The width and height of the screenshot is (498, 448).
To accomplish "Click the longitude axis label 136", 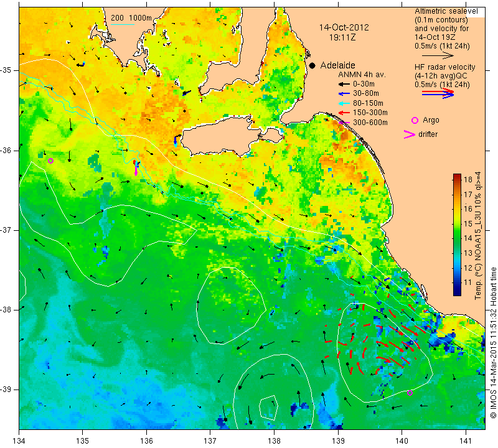I will point(146,441).
